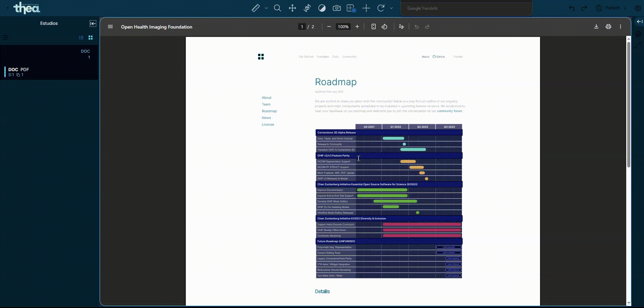This screenshot has width=644, height=308.
Task: Click the PDF page number field
Action: point(302,27)
